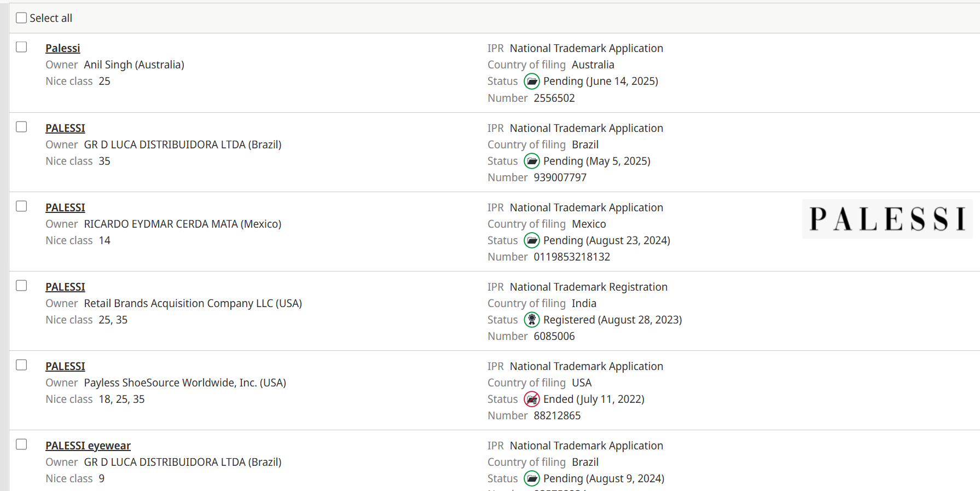Open PALESSI record with number 939007797

click(65, 128)
